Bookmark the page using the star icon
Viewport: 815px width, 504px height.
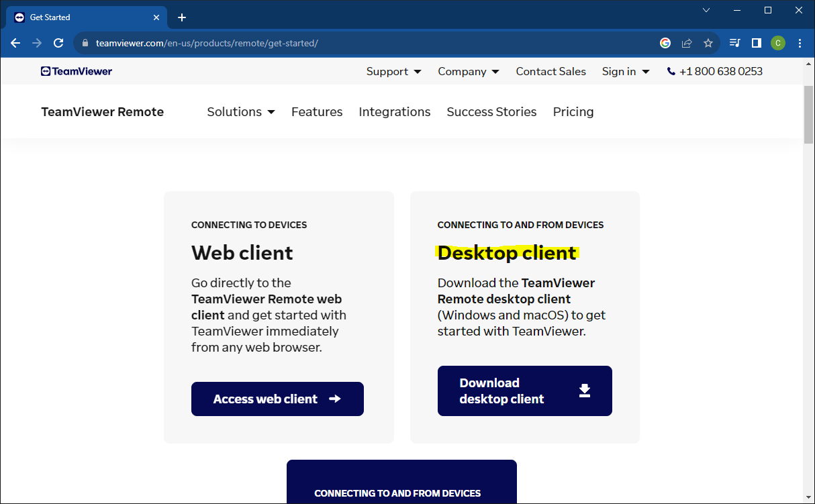(x=708, y=42)
